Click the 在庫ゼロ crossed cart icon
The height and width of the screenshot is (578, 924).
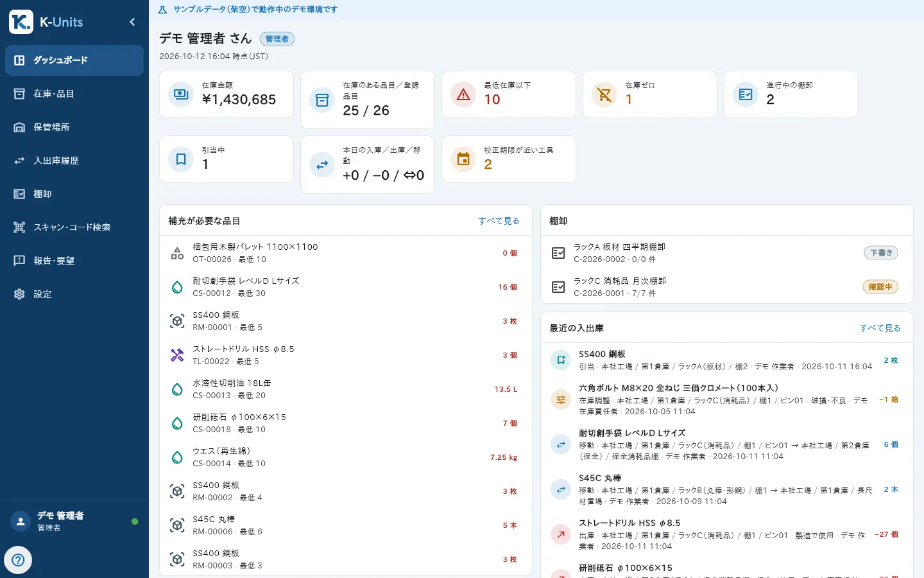click(604, 94)
